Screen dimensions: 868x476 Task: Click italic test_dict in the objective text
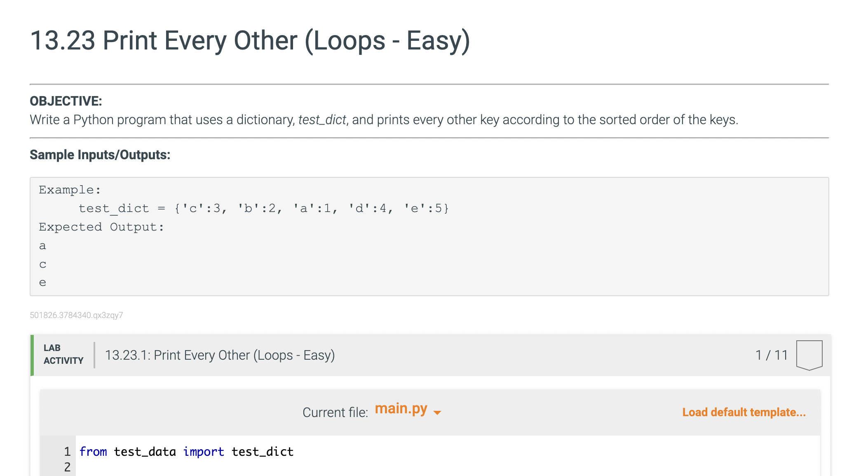click(322, 120)
